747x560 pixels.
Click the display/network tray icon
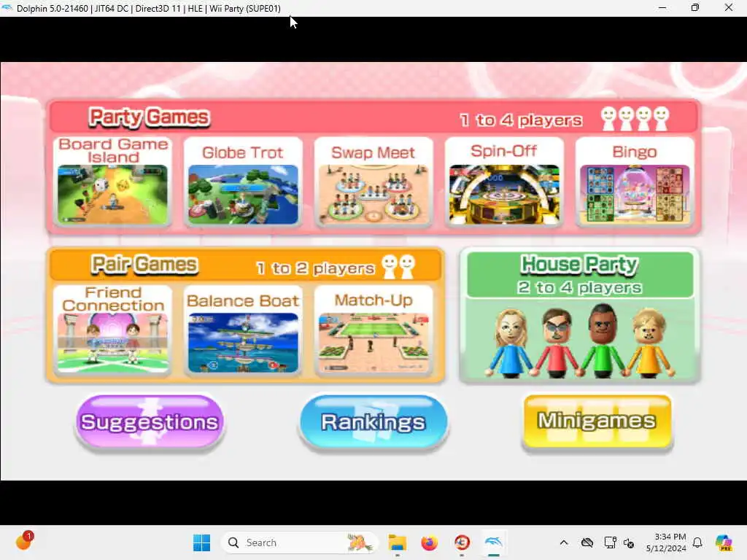click(x=610, y=542)
